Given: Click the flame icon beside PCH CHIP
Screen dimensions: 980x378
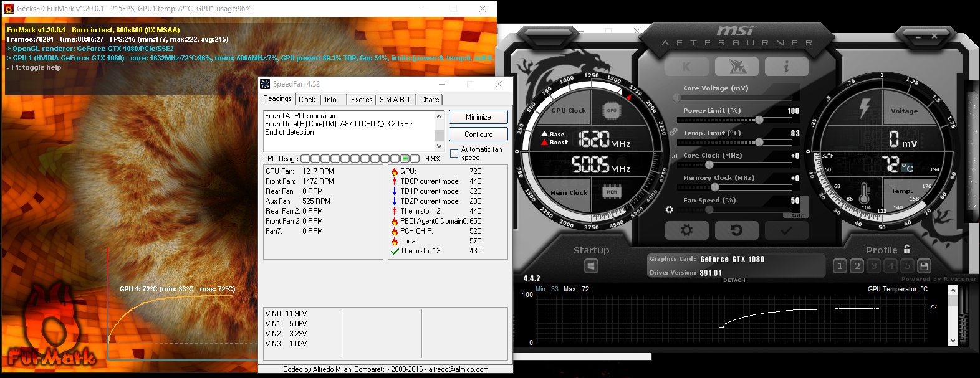Looking at the screenshot, I should click(x=395, y=231).
